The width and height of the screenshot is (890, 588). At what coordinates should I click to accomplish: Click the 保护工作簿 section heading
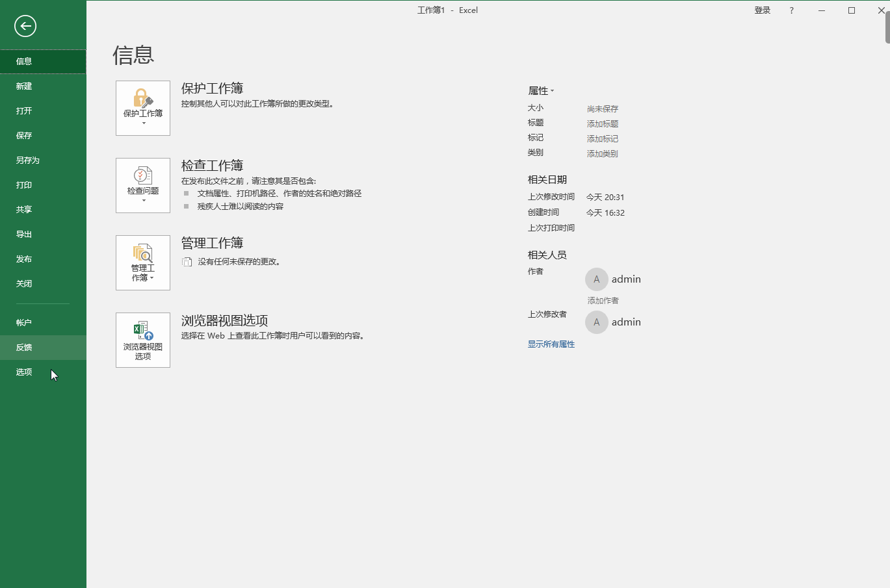pyautogui.click(x=212, y=88)
